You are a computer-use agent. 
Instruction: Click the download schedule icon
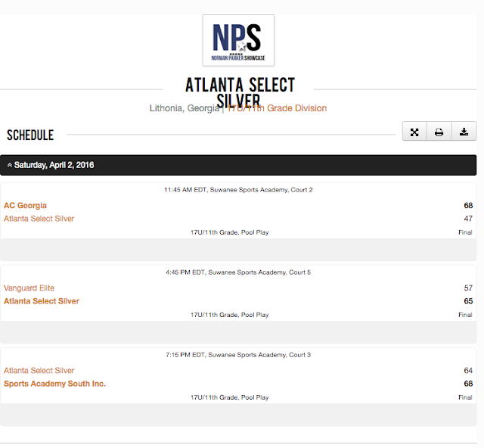464,132
